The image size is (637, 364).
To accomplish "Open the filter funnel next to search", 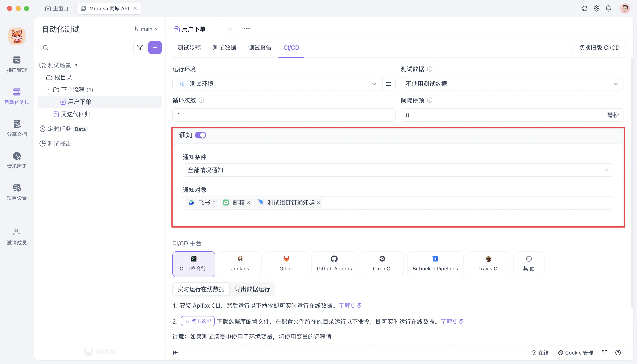I will (x=140, y=48).
